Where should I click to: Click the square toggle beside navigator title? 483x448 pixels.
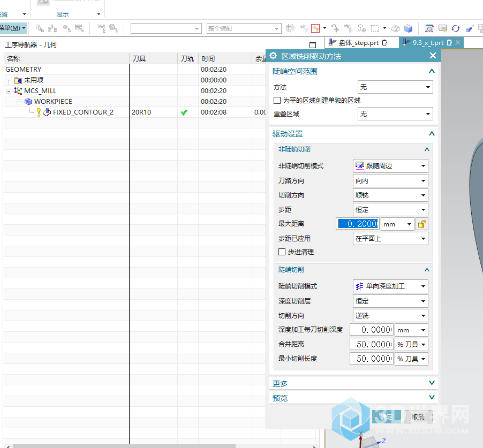313,45
